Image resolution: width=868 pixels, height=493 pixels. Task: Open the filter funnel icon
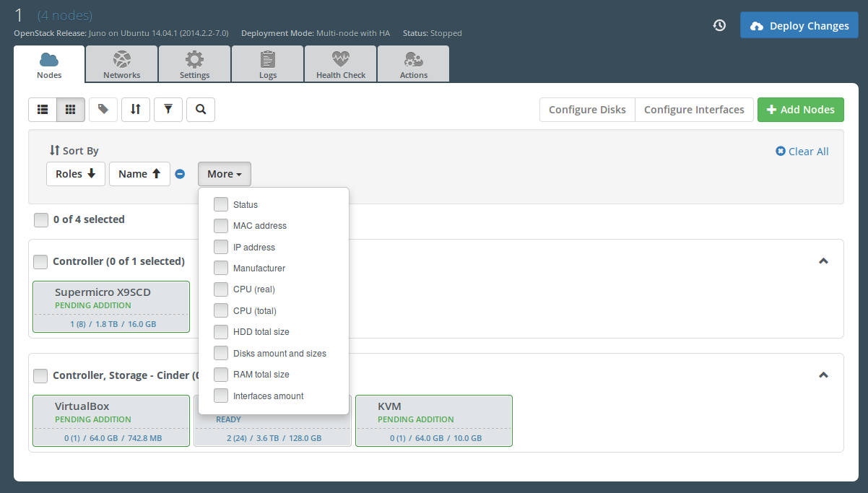pos(168,110)
